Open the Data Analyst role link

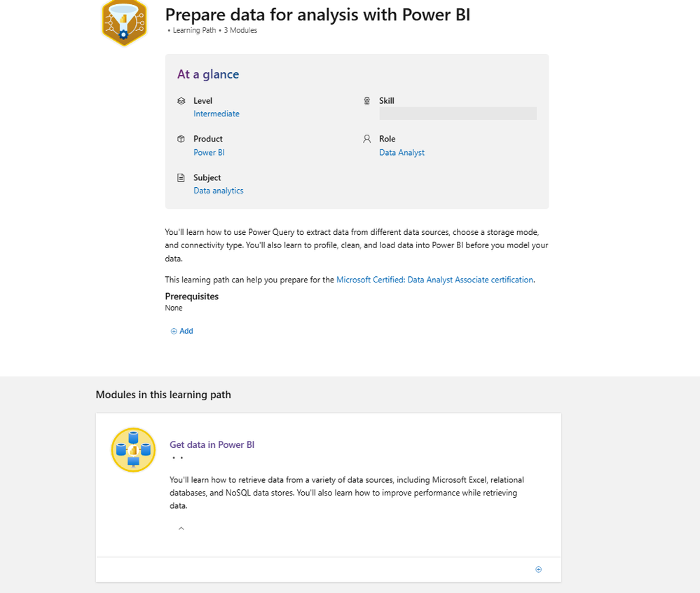402,152
